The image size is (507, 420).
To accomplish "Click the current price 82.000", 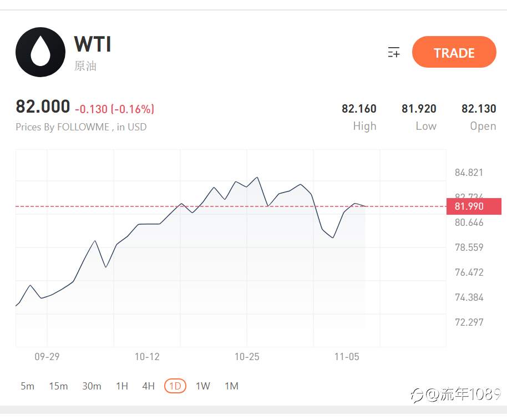I will [43, 107].
